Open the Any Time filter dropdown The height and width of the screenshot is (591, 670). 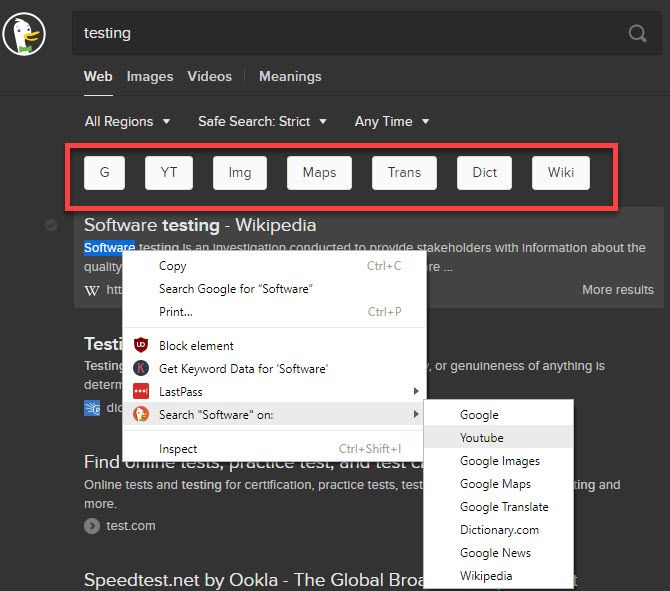392,121
